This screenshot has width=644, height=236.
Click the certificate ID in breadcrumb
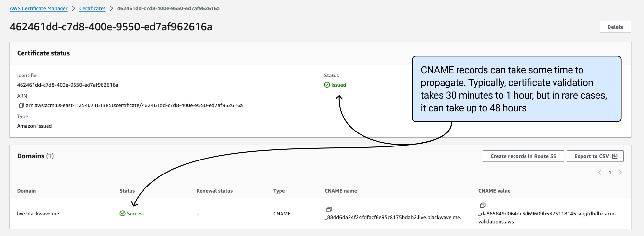click(x=168, y=8)
